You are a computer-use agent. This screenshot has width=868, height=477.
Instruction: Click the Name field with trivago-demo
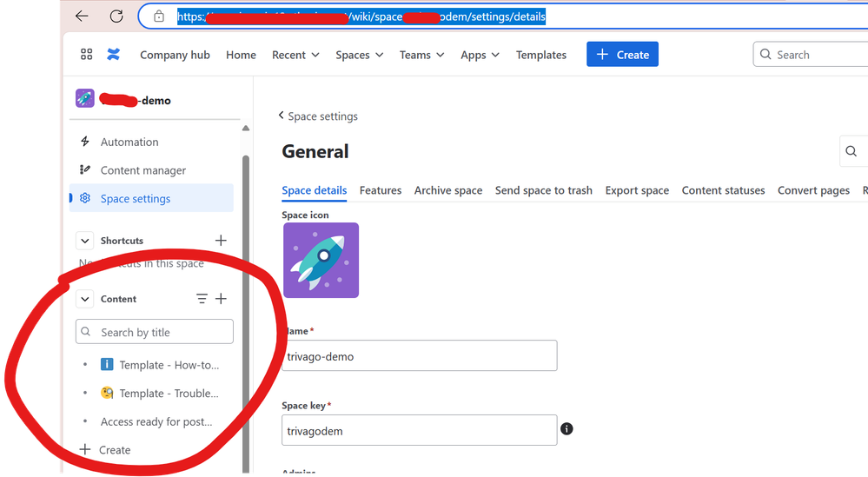pos(419,356)
